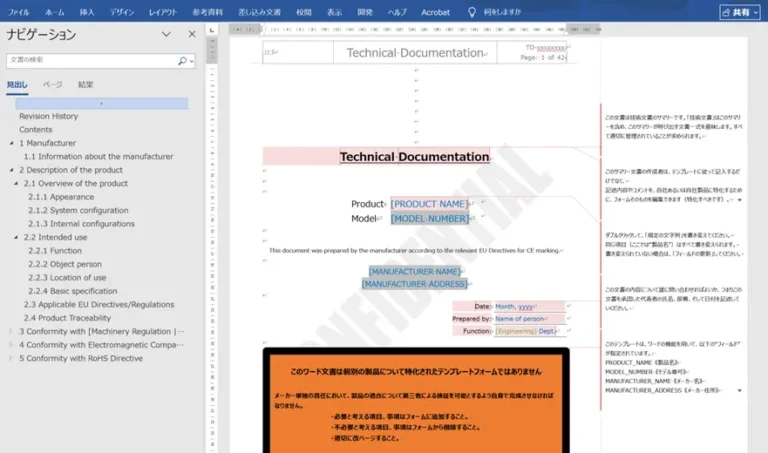Expand the last comment's down arrow

(x=740, y=390)
